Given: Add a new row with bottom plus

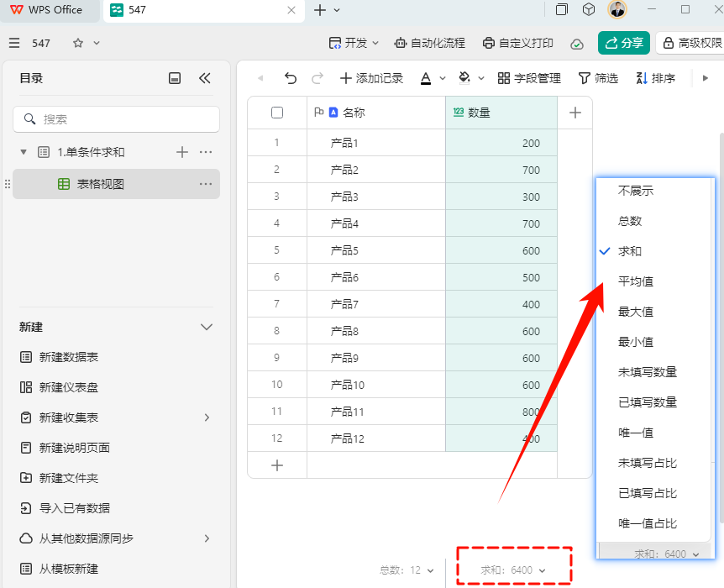Looking at the screenshot, I should tap(277, 465).
